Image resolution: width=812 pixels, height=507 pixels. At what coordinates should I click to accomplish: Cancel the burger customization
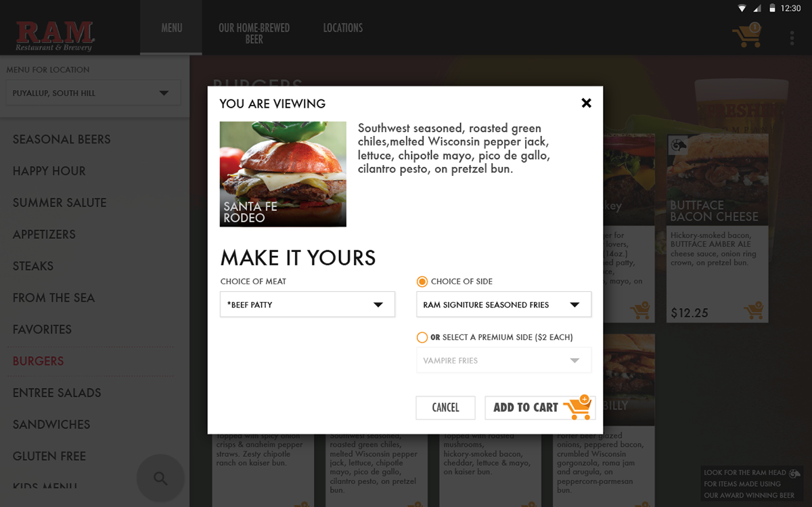(x=445, y=407)
